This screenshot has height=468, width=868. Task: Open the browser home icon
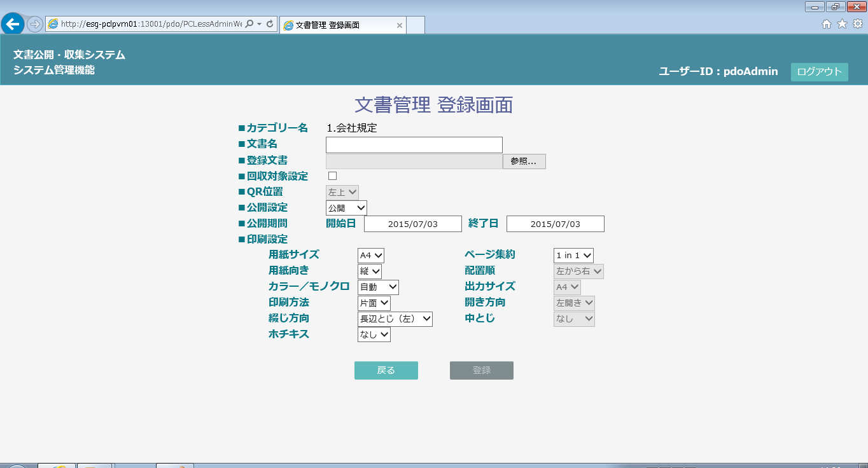click(x=827, y=24)
